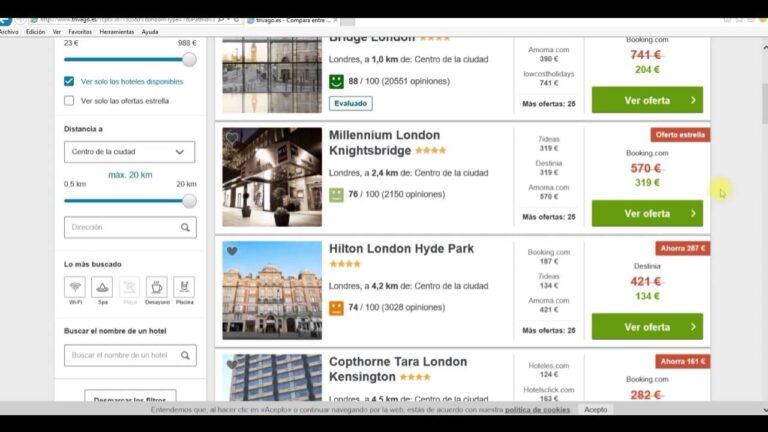The image size is (768, 432).
Task: Favorite the Copthorne Tara London heart icon
Action: [232, 364]
